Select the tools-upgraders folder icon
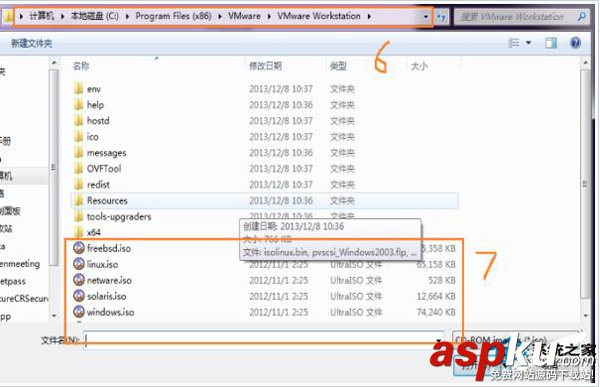 (x=78, y=216)
